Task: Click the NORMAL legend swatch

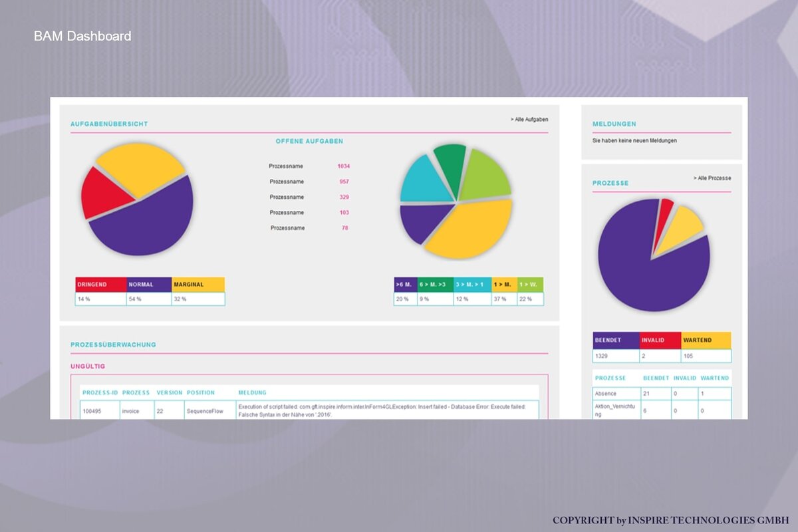Action: coord(149,285)
